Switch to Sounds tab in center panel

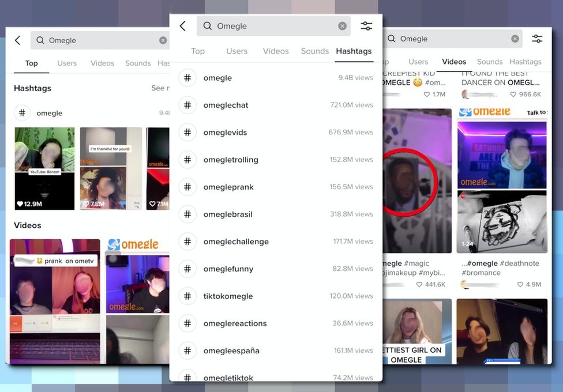(314, 51)
